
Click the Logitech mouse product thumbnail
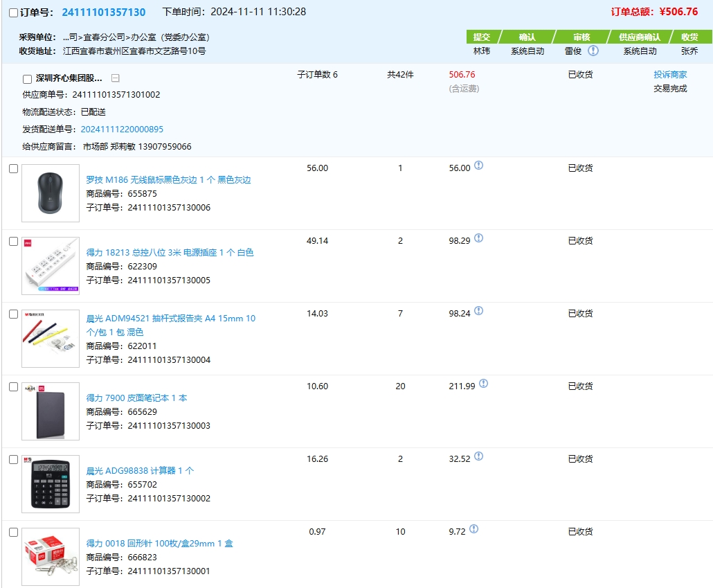coord(51,193)
